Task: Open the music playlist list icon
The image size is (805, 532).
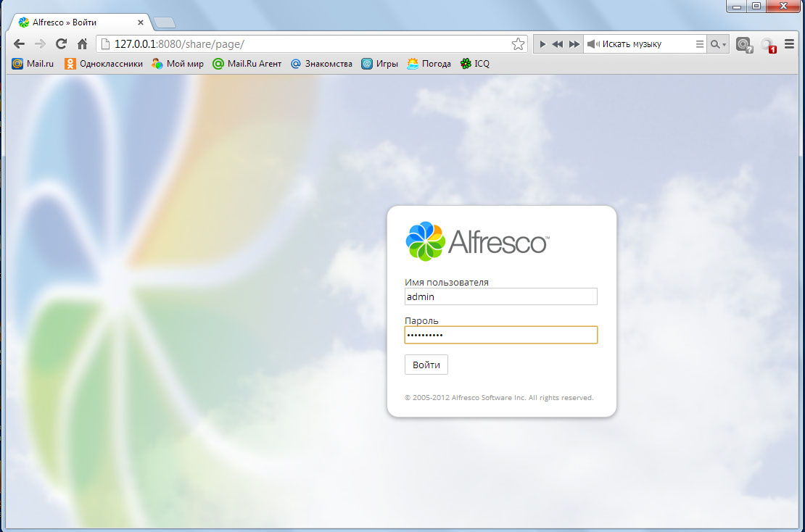Action: click(x=699, y=44)
